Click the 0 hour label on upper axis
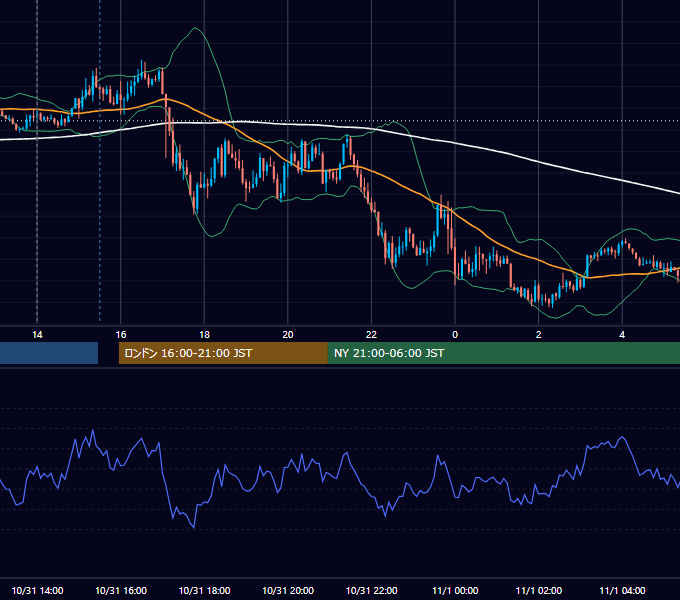 [x=455, y=335]
